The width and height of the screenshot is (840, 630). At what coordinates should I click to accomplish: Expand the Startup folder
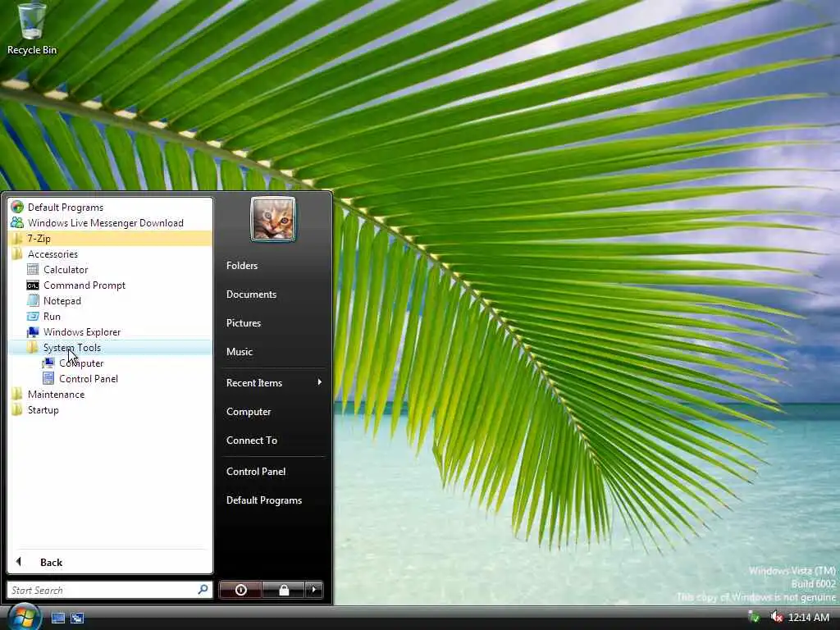[110, 409]
